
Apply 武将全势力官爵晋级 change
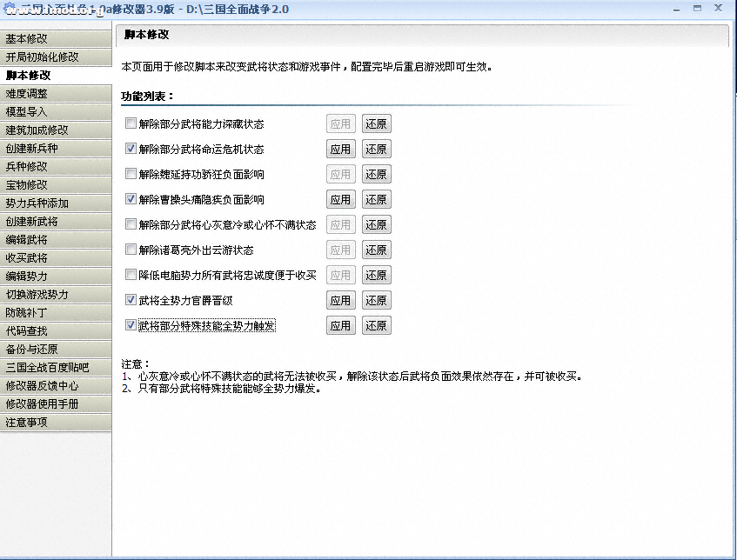pos(340,300)
